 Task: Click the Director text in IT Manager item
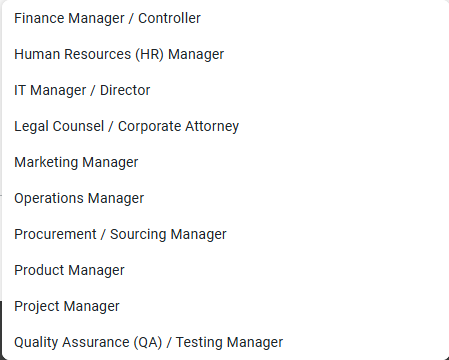[125, 90]
